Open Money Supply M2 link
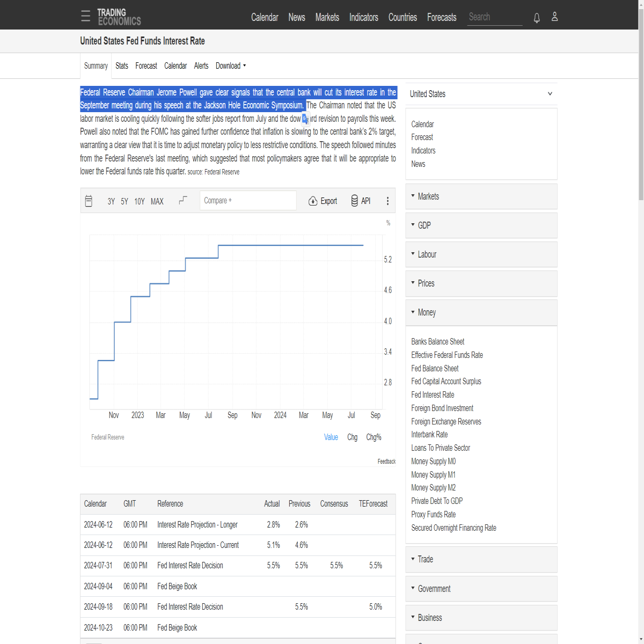 434,487
